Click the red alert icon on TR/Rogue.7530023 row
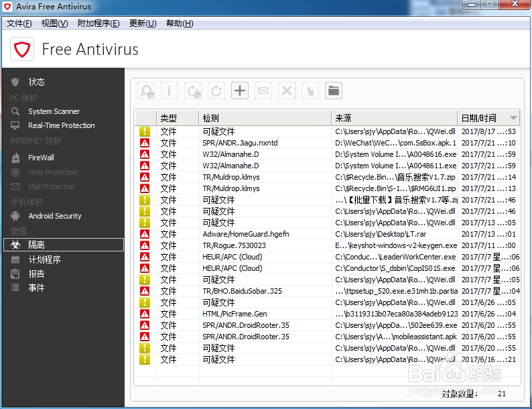 coord(145,245)
